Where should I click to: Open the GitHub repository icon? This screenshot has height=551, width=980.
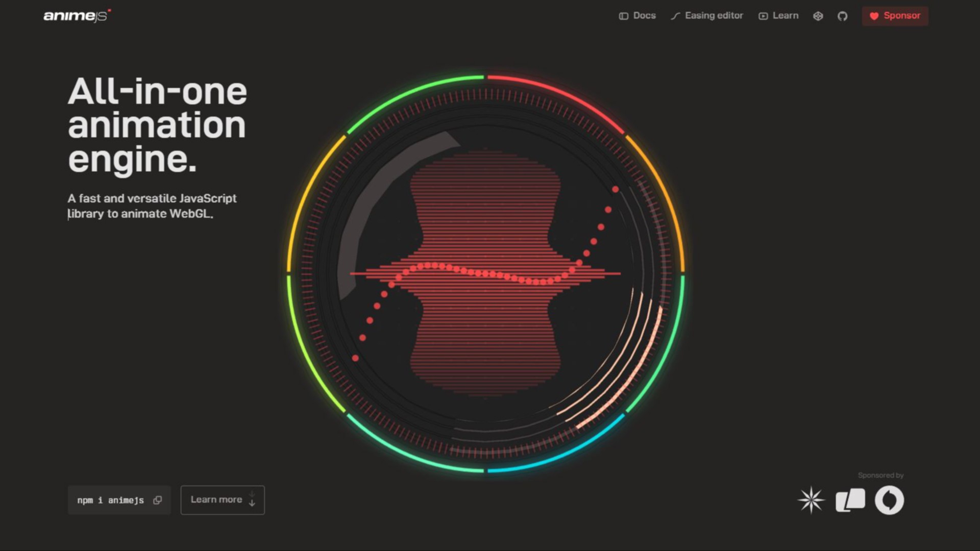point(842,16)
